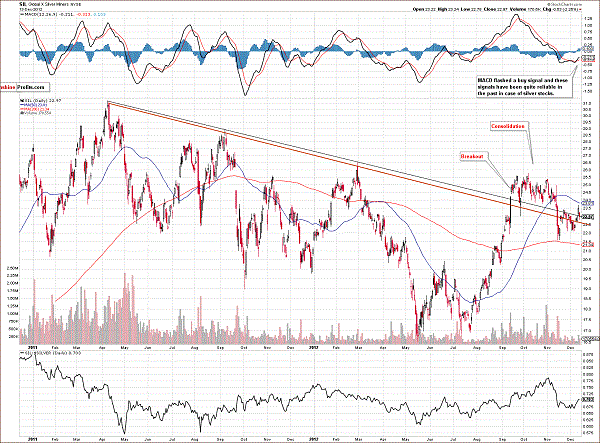
Task: Select the red Consolidation annotation label
Action: [x=511, y=127]
